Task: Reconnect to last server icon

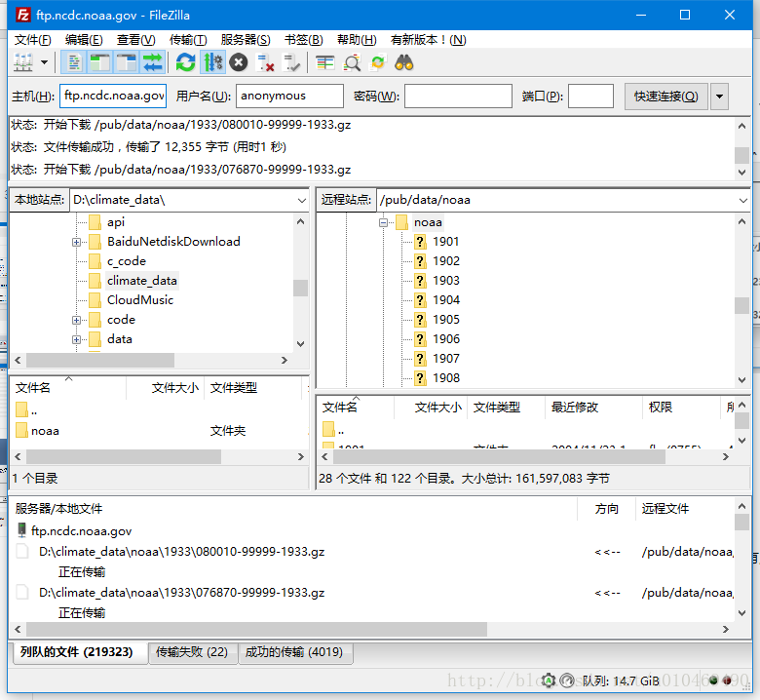Action: click(x=291, y=62)
